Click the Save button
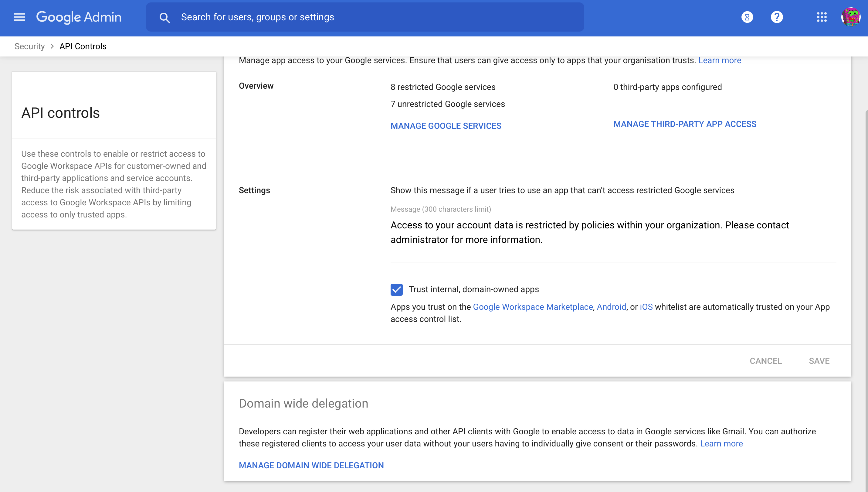 [x=819, y=361]
